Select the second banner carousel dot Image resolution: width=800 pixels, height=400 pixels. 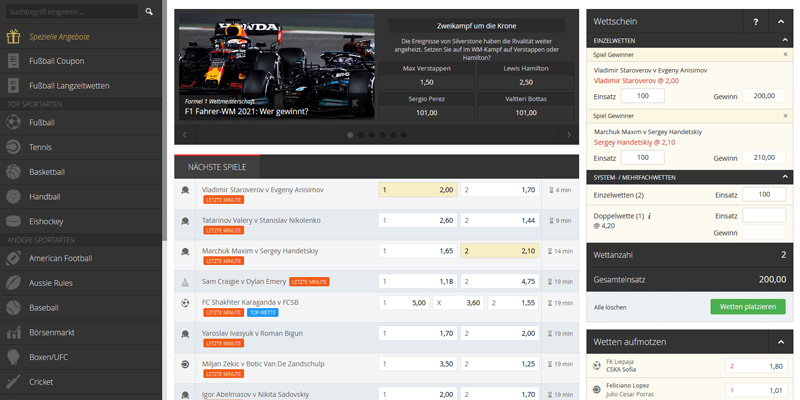point(361,135)
